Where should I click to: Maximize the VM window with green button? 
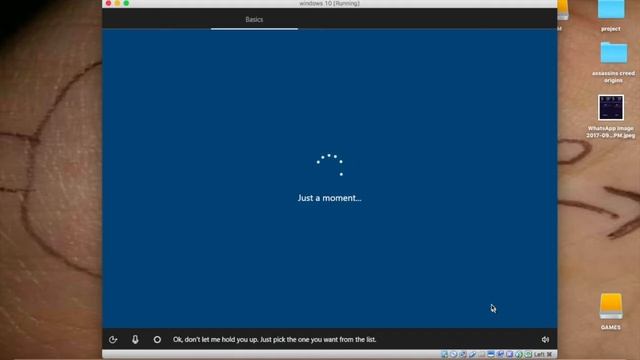pos(127,3)
